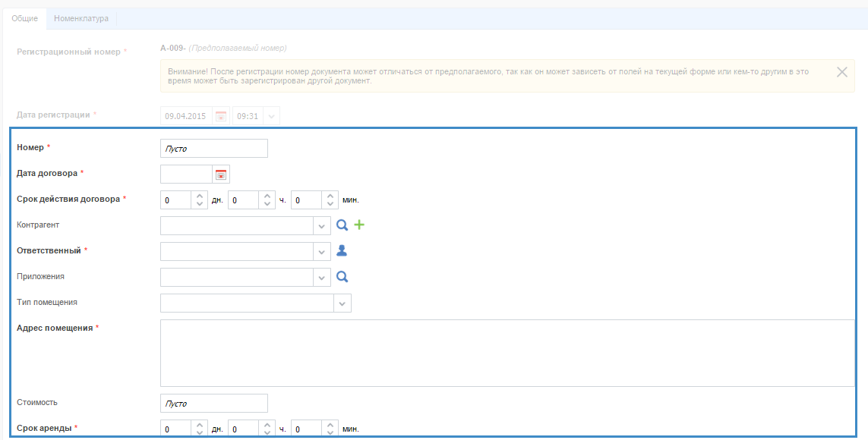
Task: Expand the Контрагент dropdown list
Action: (322, 226)
